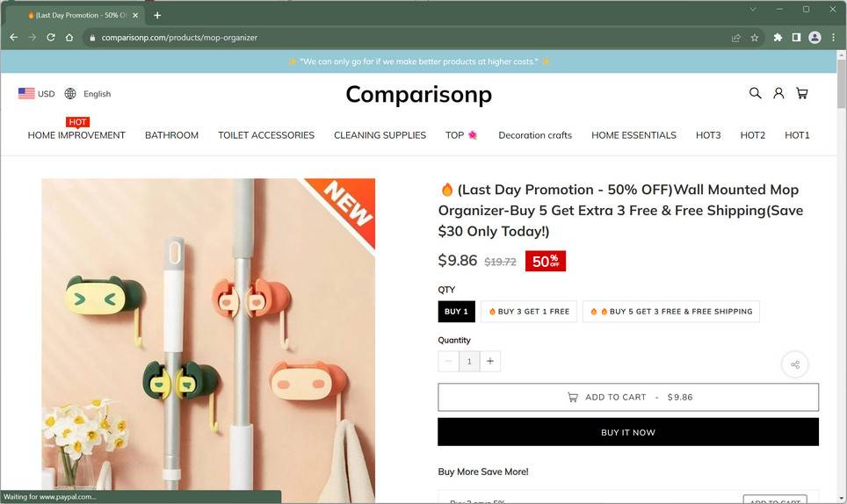Click the BUY IT NOW button
The width and height of the screenshot is (847, 504).
tap(628, 432)
